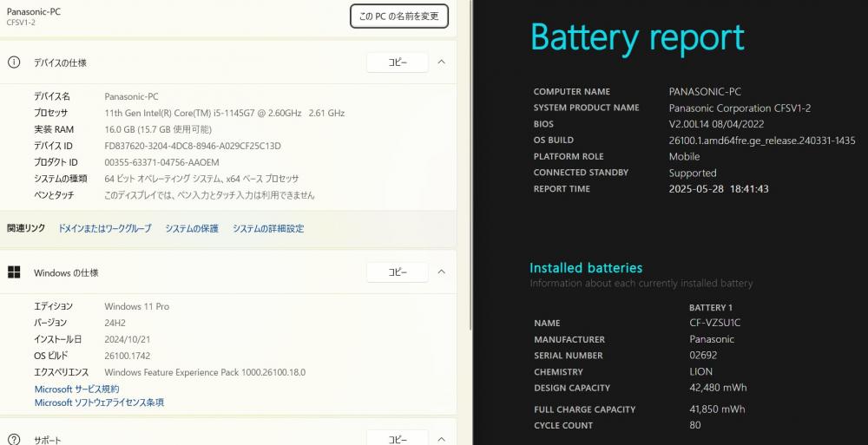
Task: Click the Windows logo icon
Action: click(x=14, y=272)
